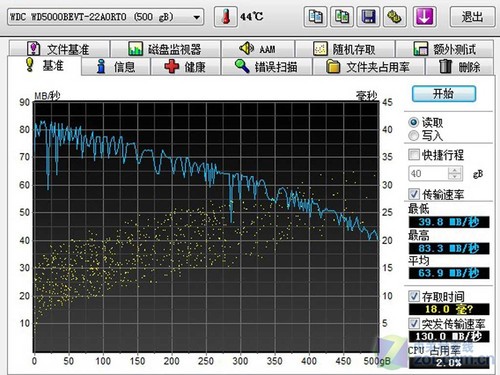Open the 错误扫描 error scan tab

tap(266, 66)
